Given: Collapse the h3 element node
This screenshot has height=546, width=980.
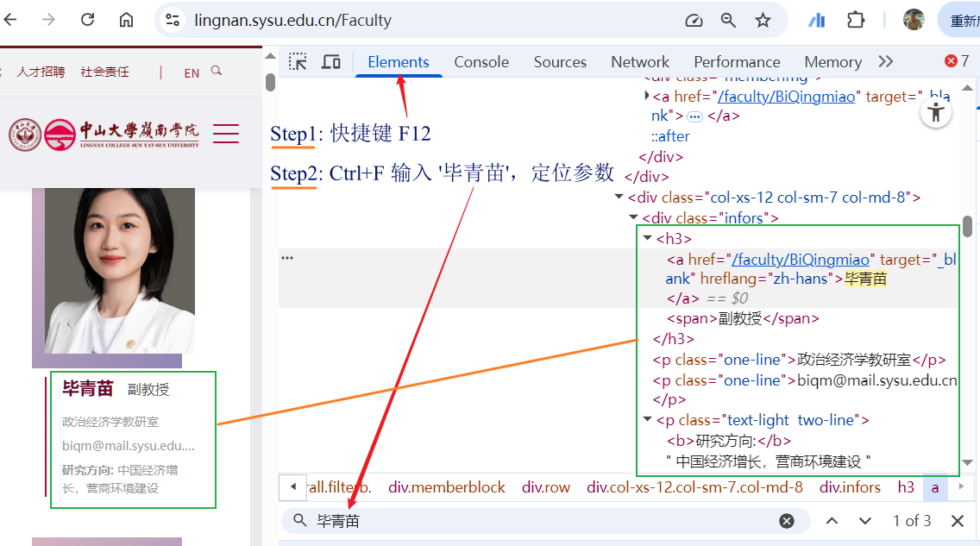Looking at the screenshot, I should 648,239.
